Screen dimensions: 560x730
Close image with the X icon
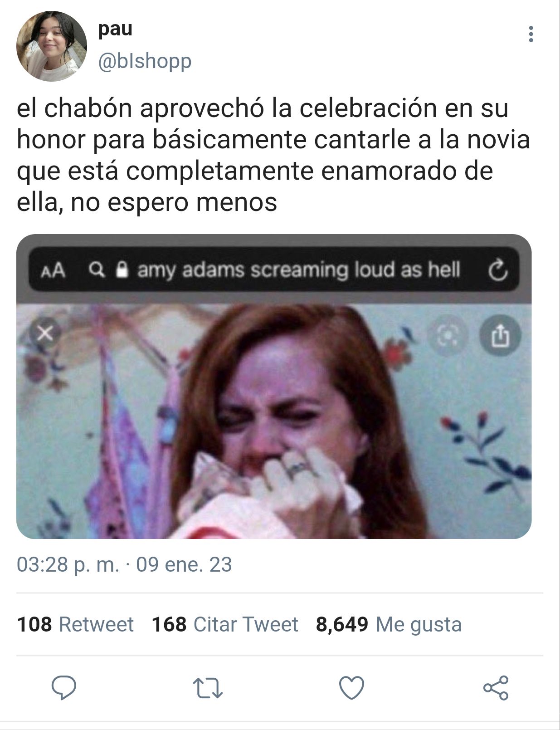click(45, 333)
